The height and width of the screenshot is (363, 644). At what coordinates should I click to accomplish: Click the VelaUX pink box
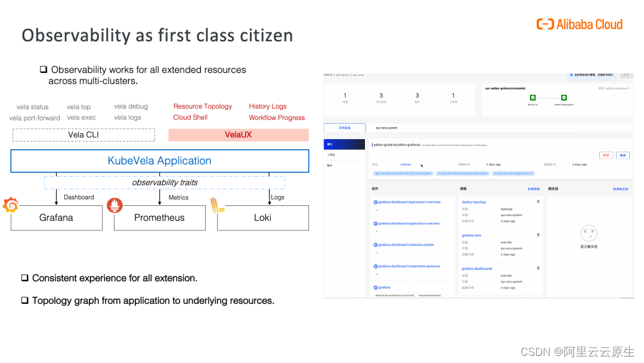[239, 135]
